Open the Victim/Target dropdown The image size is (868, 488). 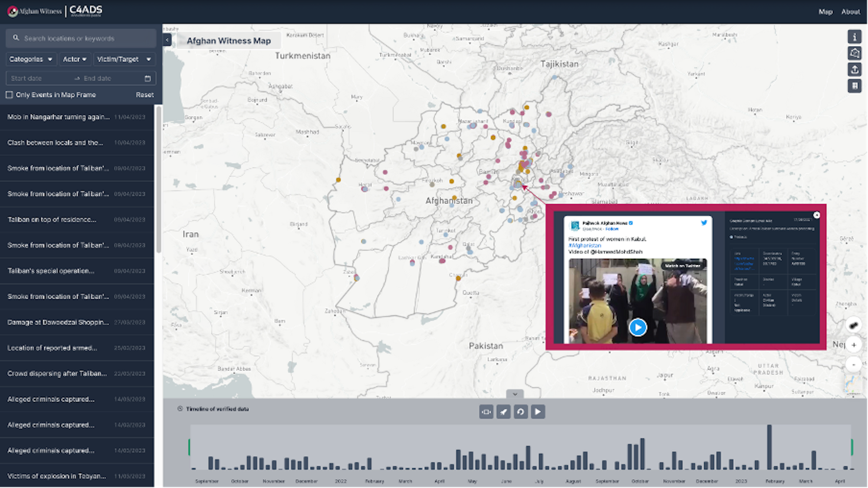[123, 59]
